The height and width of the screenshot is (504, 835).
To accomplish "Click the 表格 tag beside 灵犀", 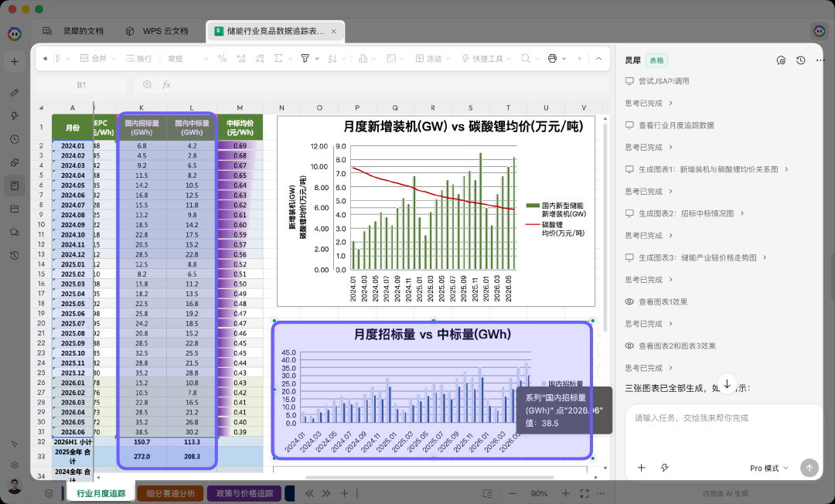I will pyautogui.click(x=656, y=60).
